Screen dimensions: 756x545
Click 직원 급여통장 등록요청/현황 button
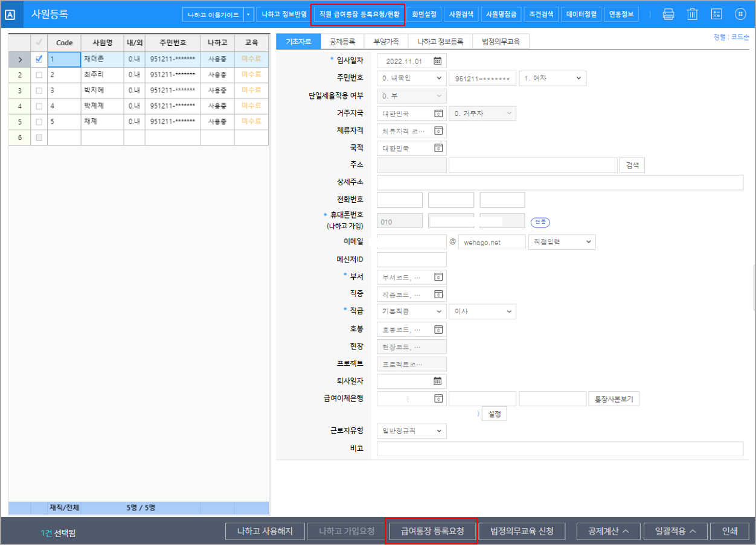pos(359,14)
